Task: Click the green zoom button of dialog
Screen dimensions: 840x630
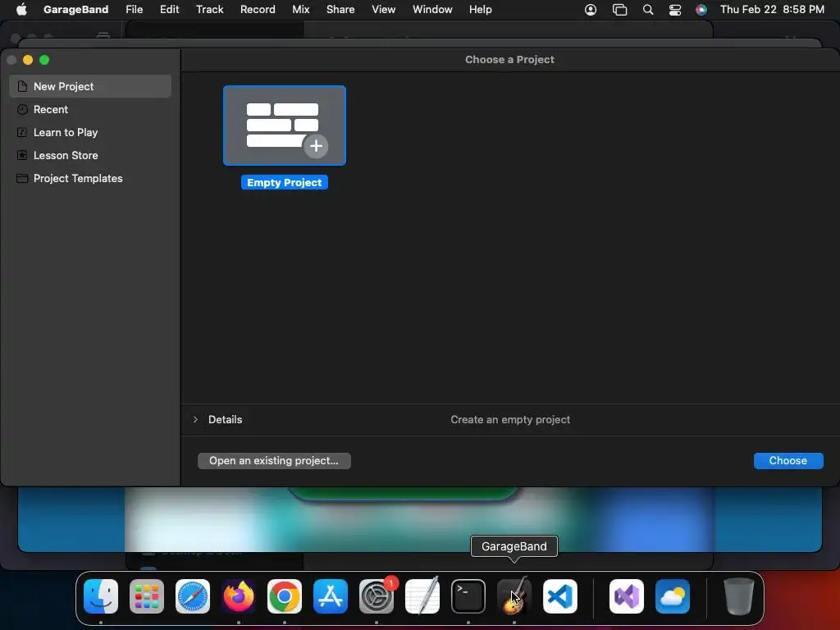Action: coord(44,60)
